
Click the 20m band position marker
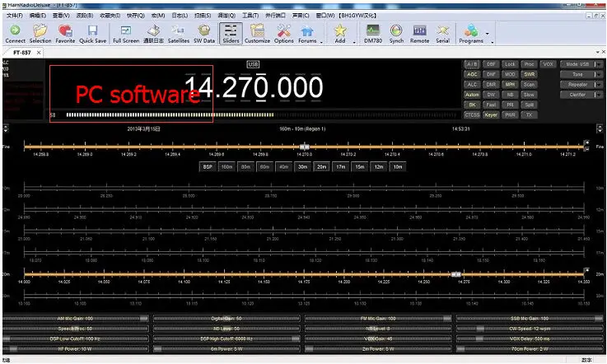coord(456,274)
